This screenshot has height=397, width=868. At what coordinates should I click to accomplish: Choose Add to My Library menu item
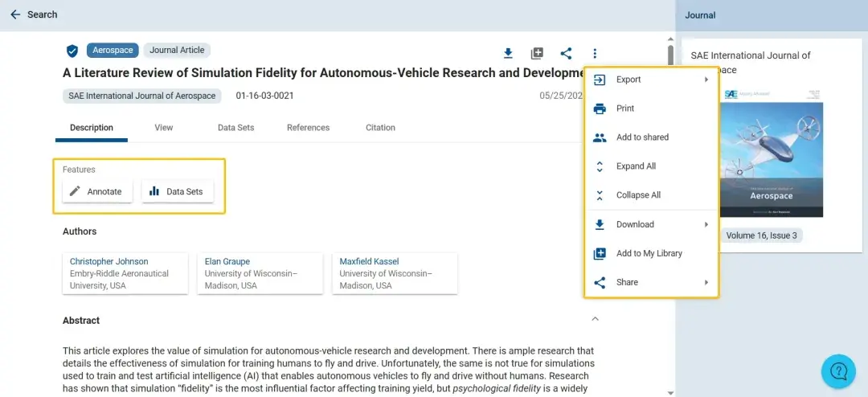pos(649,253)
